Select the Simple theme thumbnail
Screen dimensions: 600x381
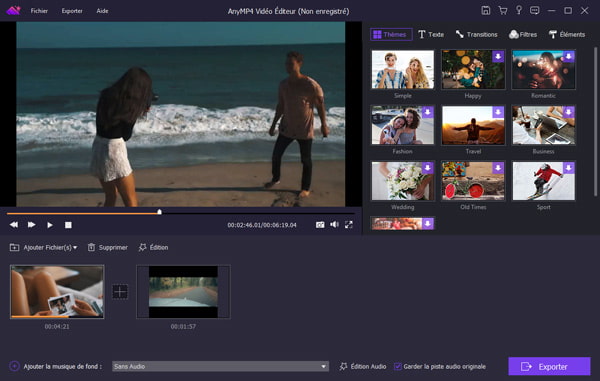[x=403, y=70]
